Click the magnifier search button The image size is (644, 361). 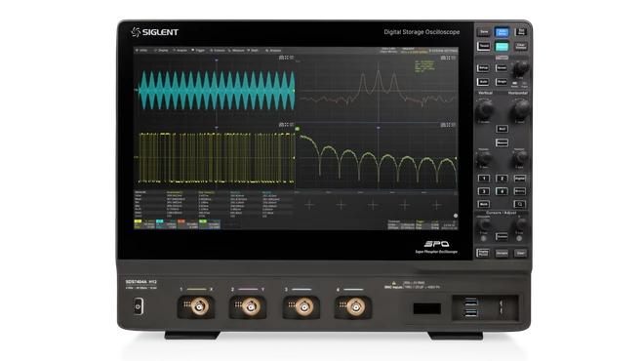[519, 204]
